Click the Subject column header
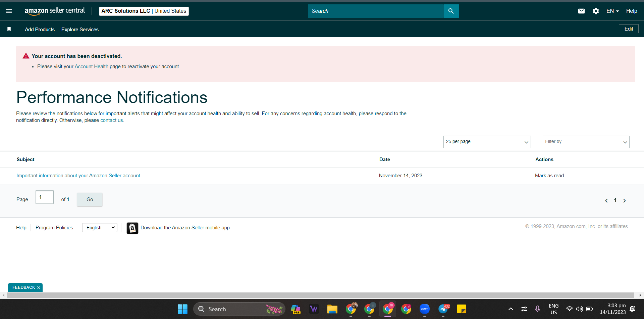 pos(25,159)
